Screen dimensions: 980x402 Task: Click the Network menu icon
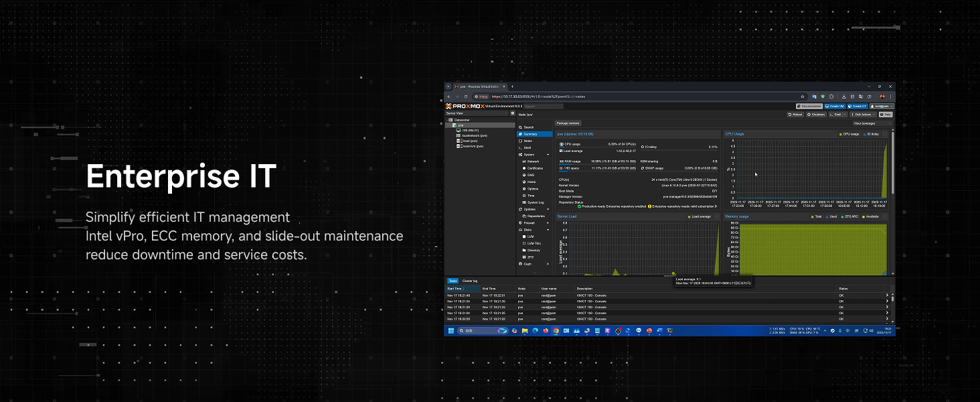523,161
